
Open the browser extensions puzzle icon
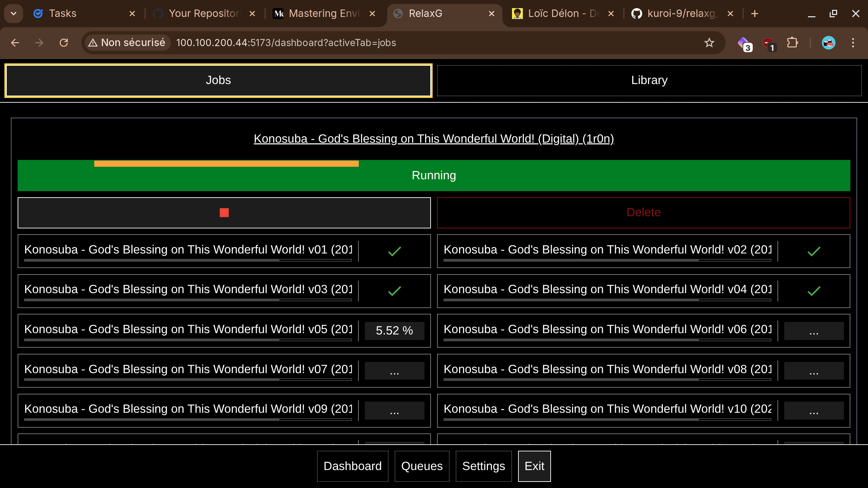[792, 43]
